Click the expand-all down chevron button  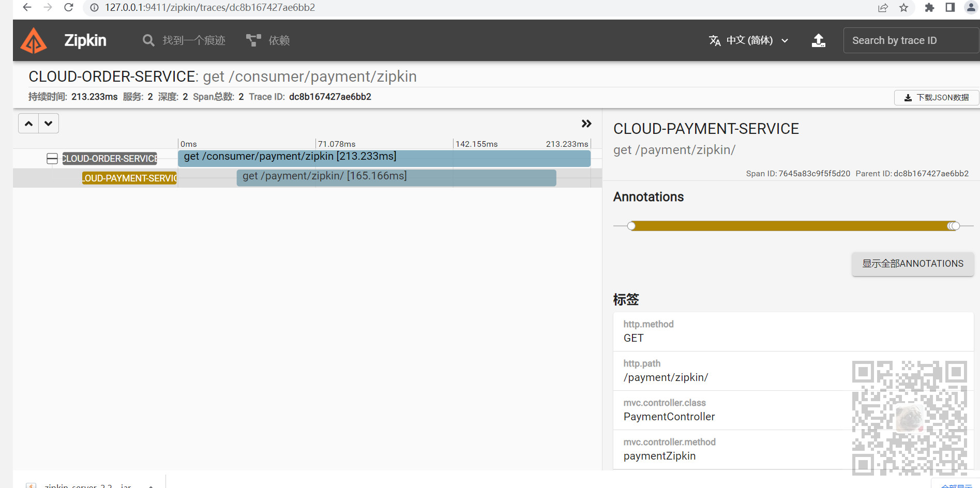pos(49,124)
